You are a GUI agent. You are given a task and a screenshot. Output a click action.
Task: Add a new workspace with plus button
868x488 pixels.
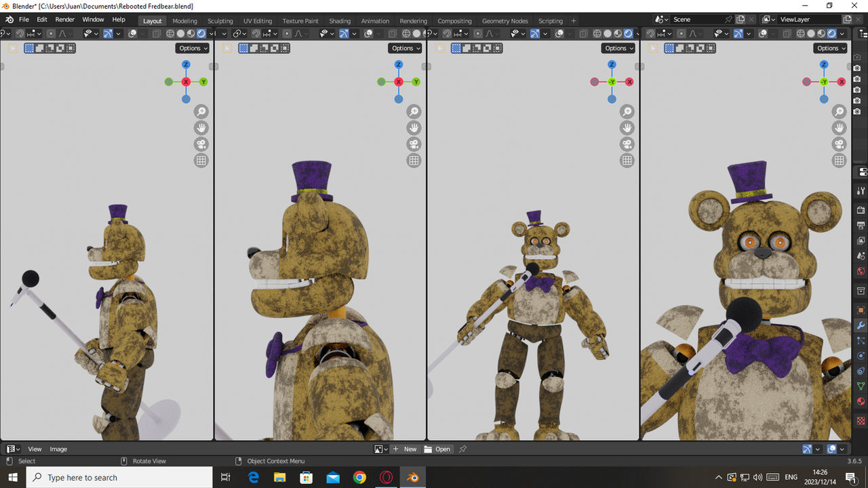point(574,21)
